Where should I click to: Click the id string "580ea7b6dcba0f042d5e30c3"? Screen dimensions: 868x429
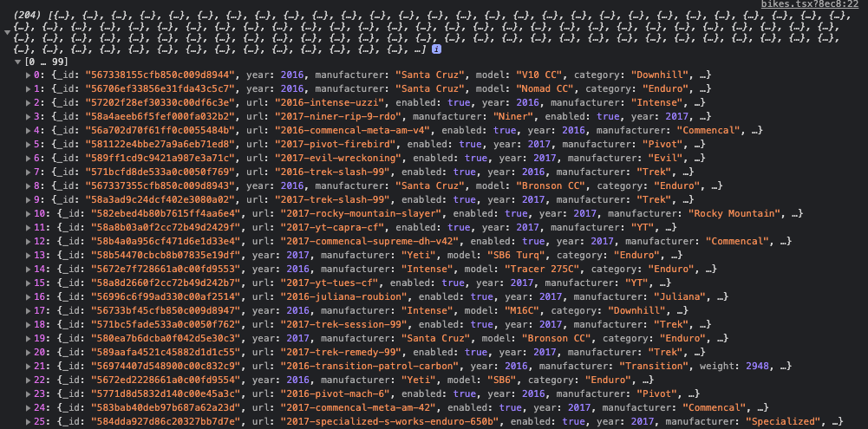[x=166, y=338]
